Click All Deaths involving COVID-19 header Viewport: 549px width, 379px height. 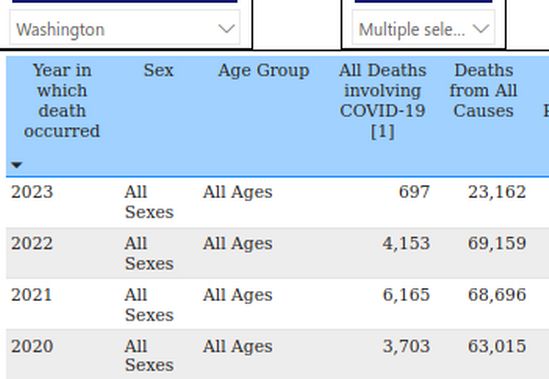tap(382, 101)
